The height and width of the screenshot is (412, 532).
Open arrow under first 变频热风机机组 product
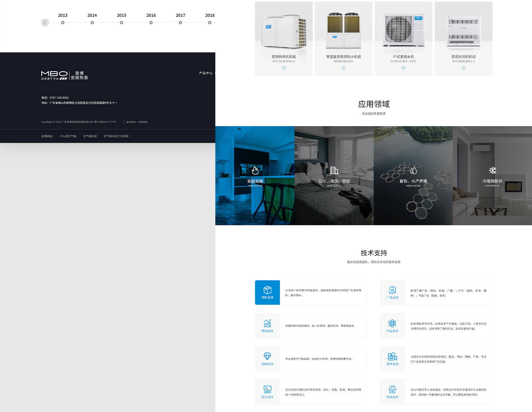click(284, 68)
